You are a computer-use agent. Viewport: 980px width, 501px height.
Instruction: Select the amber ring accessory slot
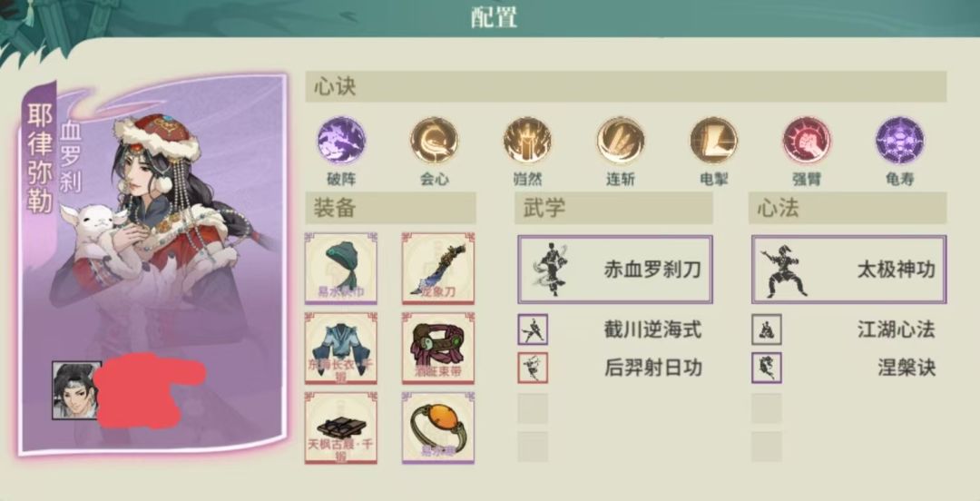coord(438,427)
